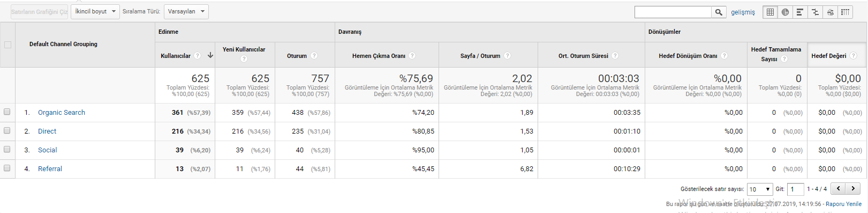Click the Git page number field
The image size is (868, 213).
coord(796,189)
